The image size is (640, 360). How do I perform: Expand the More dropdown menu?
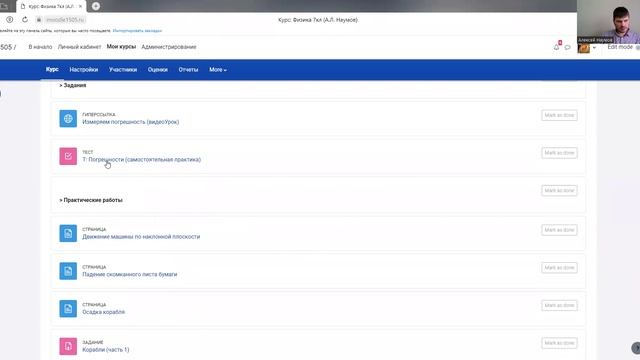pyautogui.click(x=218, y=70)
